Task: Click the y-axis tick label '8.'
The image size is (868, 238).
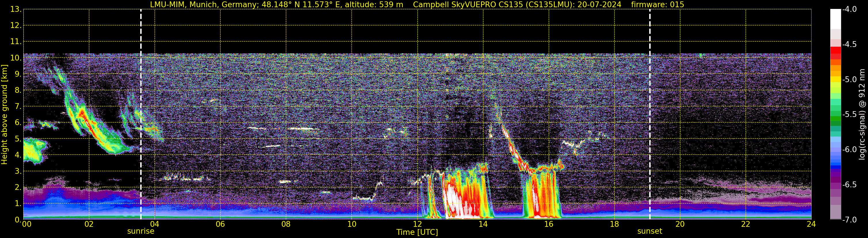Action: (18, 90)
